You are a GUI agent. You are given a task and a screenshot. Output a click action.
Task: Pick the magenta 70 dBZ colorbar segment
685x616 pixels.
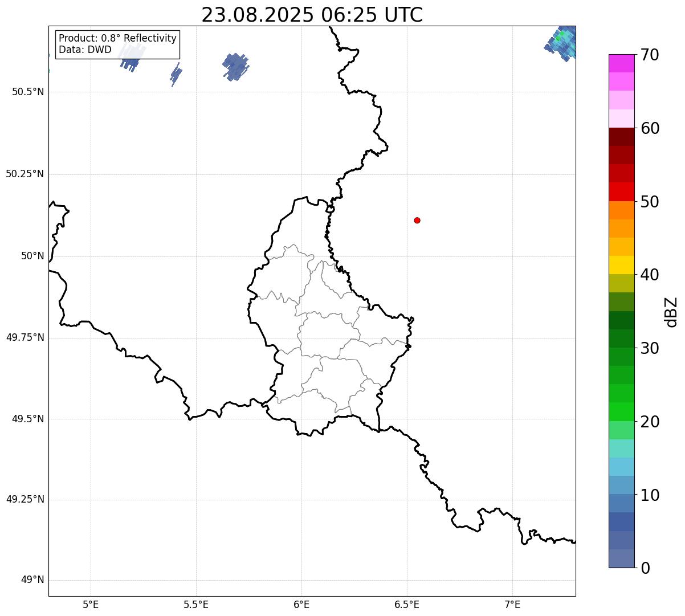pyautogui.click(x=621, y=63)
